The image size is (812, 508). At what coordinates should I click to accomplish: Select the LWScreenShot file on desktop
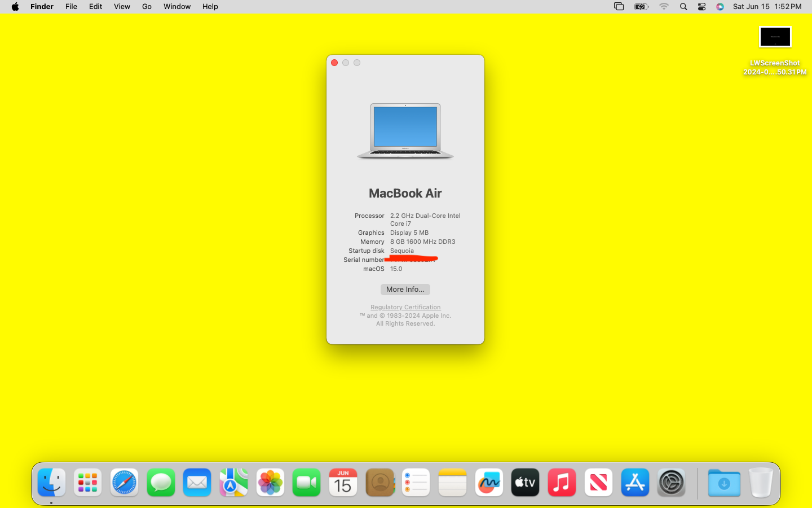(775, 51)
